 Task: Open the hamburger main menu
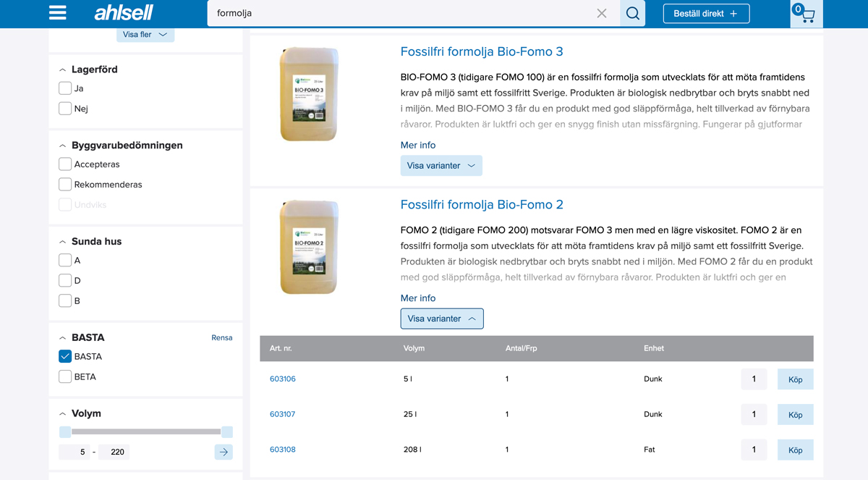tap(58, 13)
